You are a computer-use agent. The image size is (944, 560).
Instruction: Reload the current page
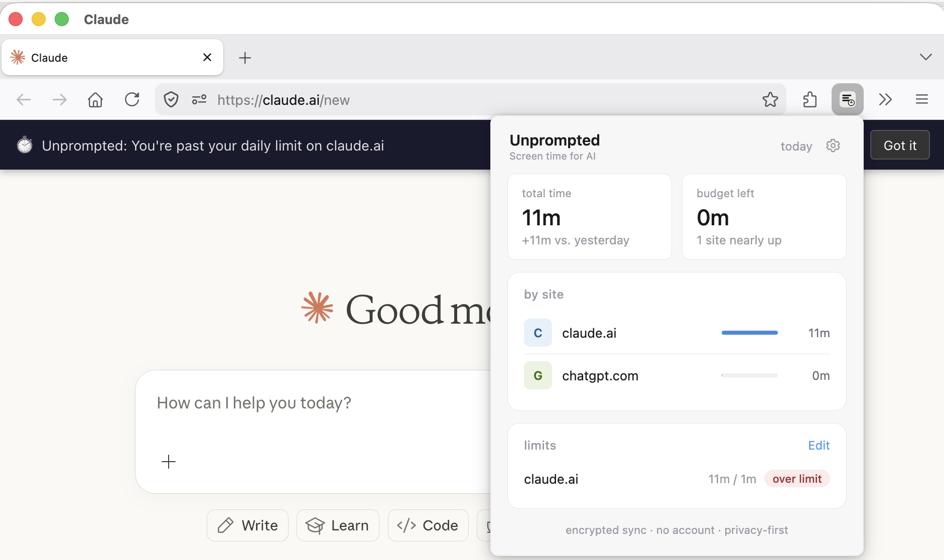pyautogui.click(x=132, y=100)
